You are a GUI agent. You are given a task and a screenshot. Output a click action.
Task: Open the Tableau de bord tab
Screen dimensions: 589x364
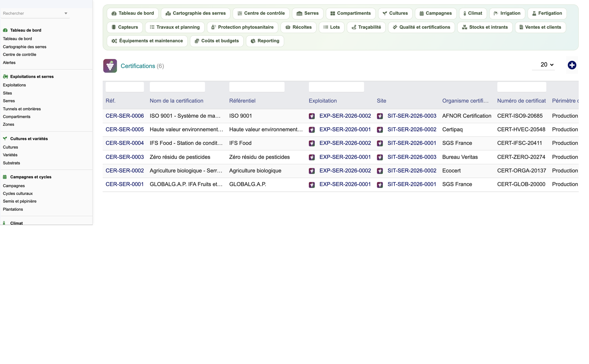pyautogui.click(x=133, y=13)
